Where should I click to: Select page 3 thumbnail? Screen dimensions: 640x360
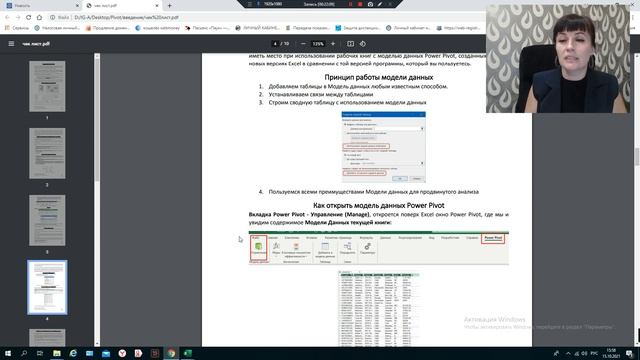pos(47,220)
